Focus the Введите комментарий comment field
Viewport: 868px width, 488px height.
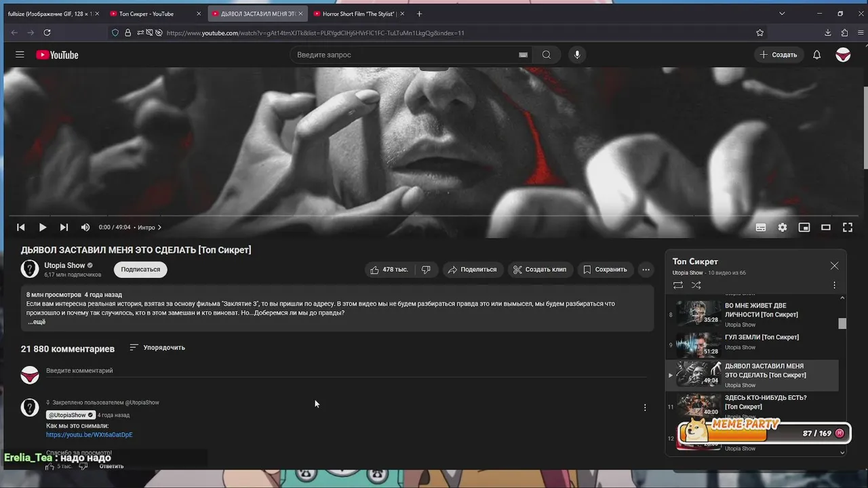click(x=346, y=371)
